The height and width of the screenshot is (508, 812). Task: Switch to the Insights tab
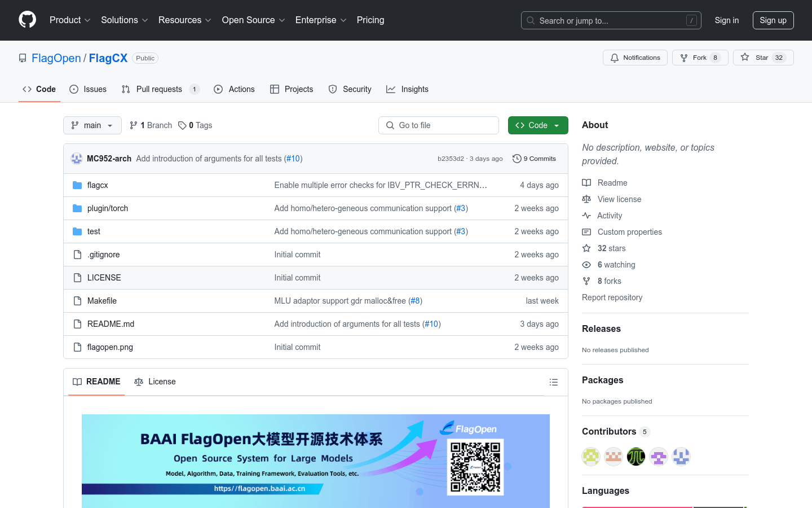(407, 89)
